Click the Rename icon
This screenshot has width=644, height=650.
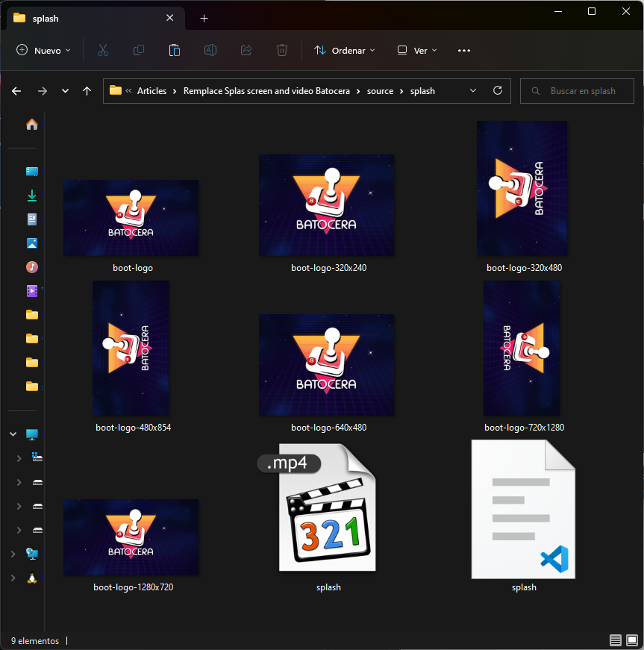210,51
